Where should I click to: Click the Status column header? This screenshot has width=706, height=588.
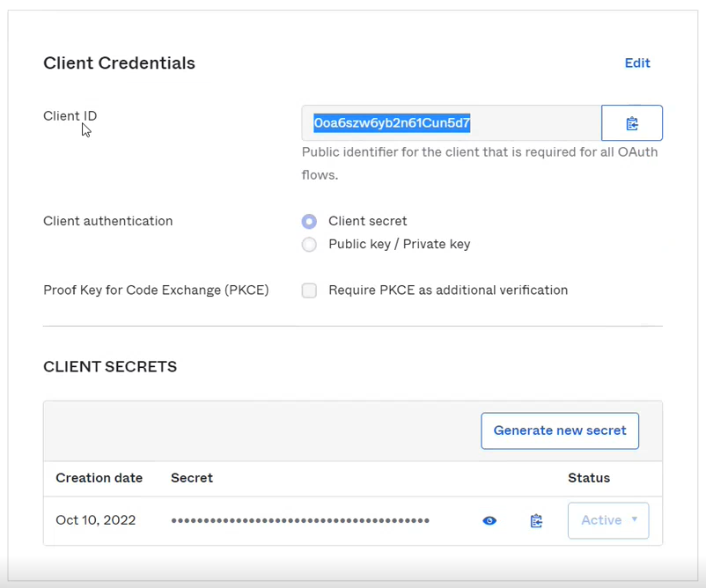pyautogui.click(x=589, y=478)
